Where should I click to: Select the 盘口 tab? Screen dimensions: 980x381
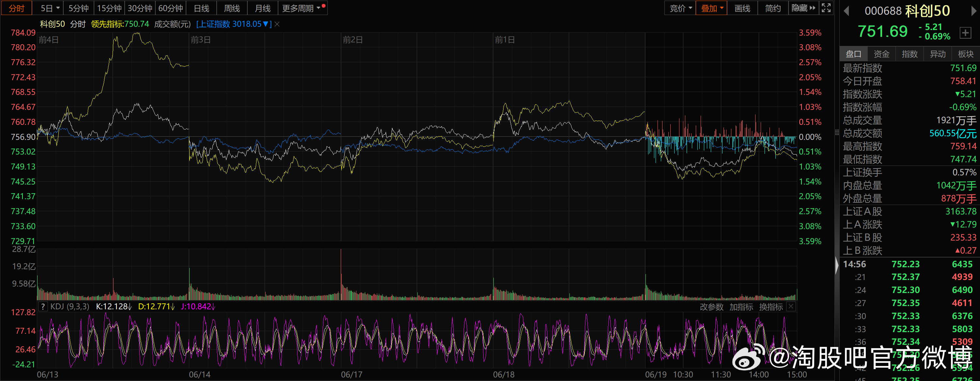coord(853,54)
